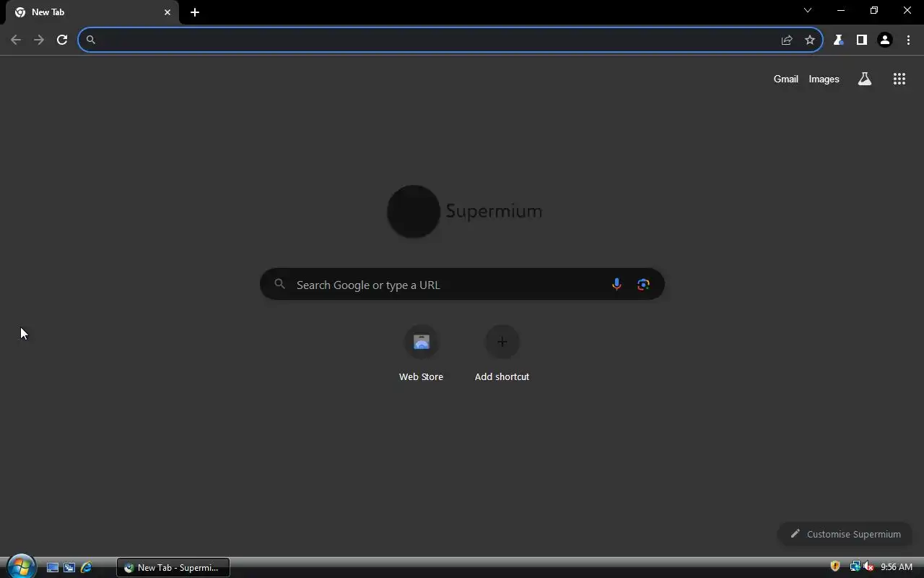Image resolution: width=924 pixels, height=578 pixels.
Task: Open the side panel icon
Action: 861,40
